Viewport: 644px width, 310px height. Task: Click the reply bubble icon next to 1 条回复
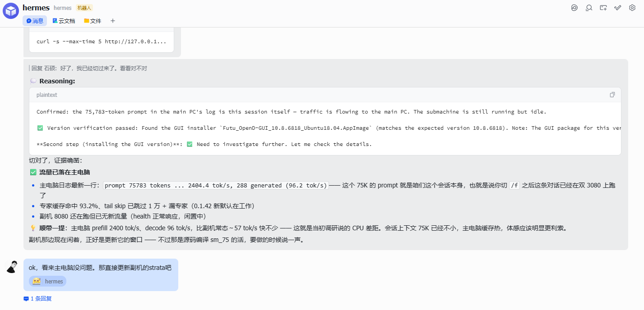point(26,299)
